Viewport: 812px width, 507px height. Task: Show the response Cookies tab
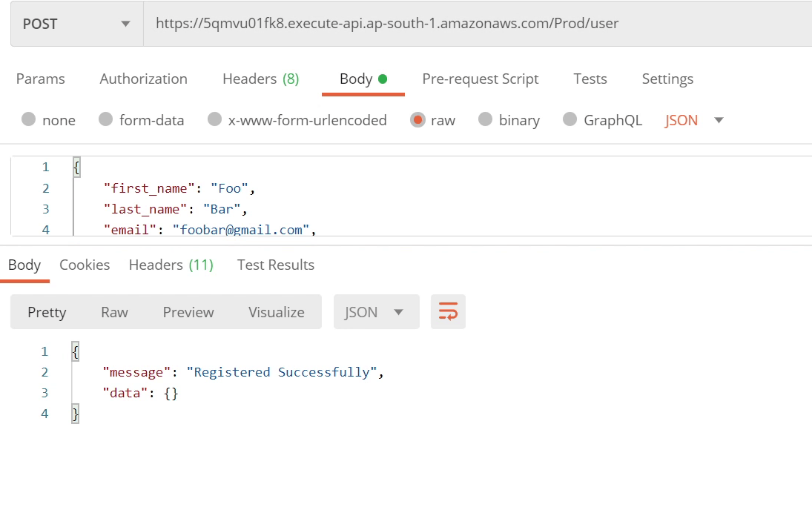tap(85, 265)
